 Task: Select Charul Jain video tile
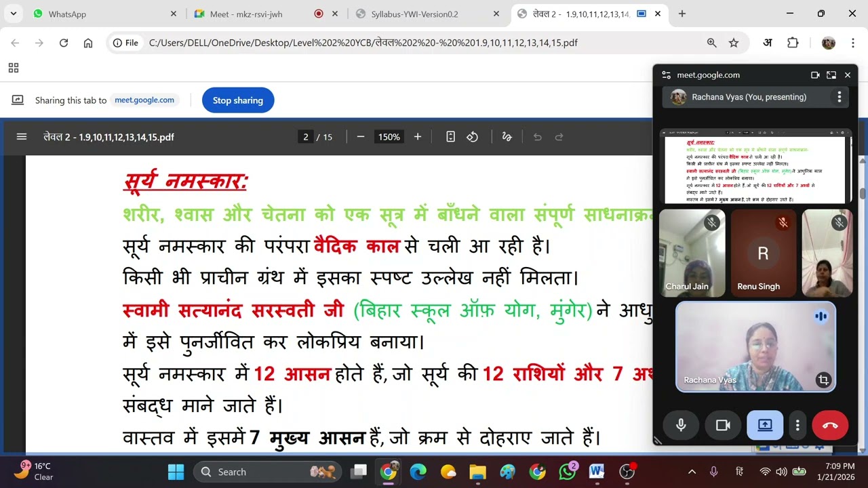[692, 253]
